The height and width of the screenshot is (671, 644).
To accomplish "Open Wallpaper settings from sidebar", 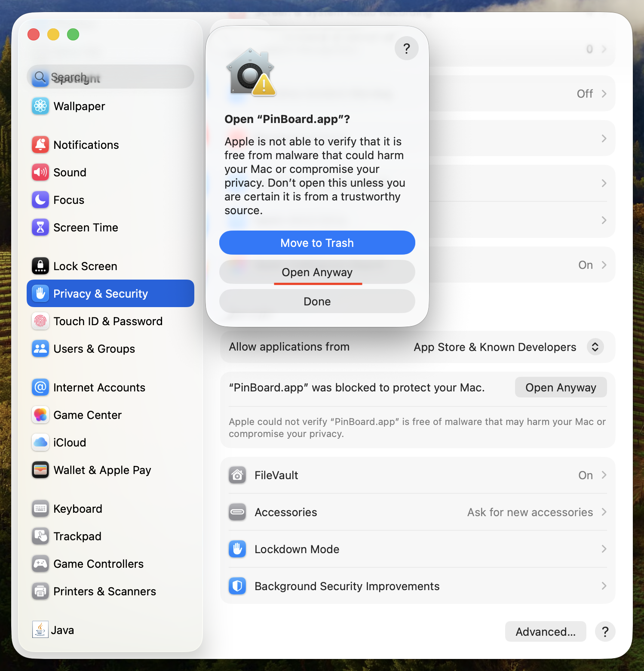I will click(x=79, y=106).
